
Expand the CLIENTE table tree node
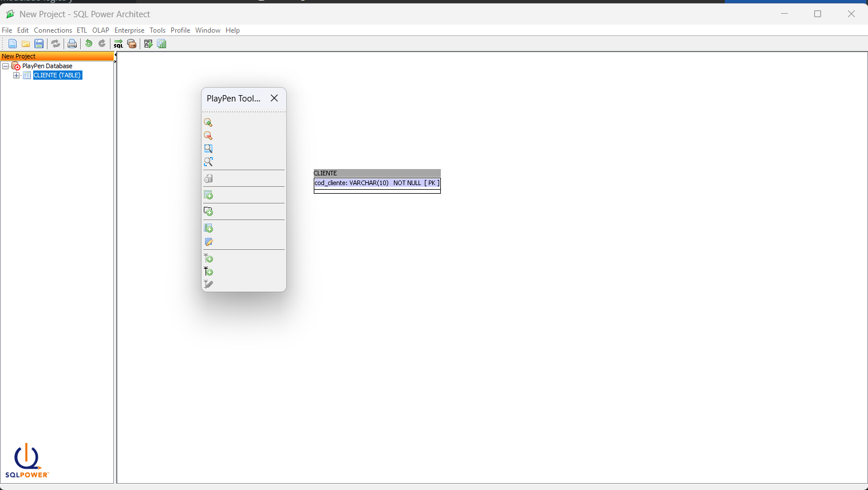pos(16,75)
